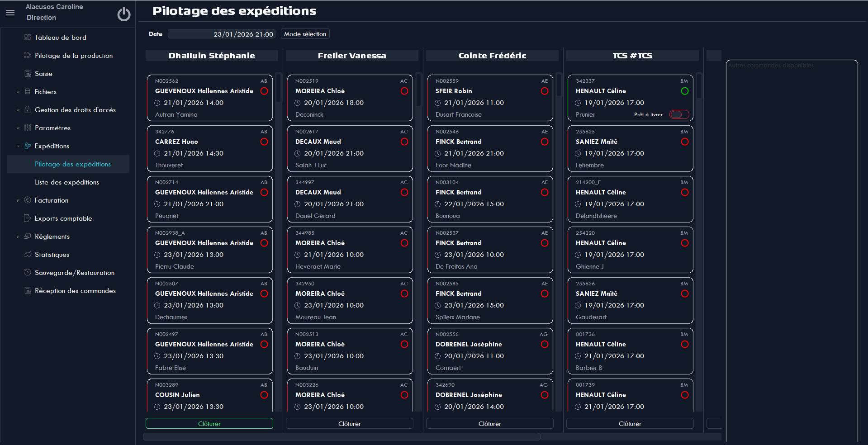
Task: Open the hamburger menu icon
Action: coord(10,13)
